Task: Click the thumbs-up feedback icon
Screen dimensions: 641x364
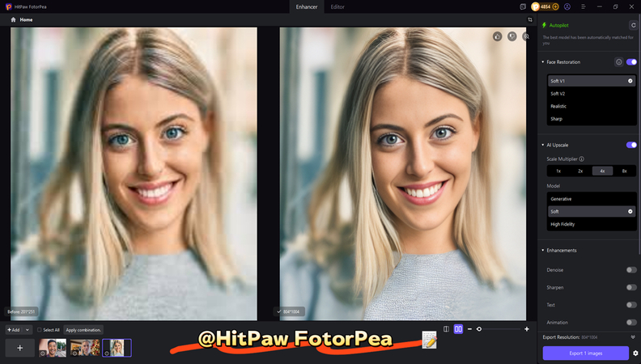Action: (497, 36)
